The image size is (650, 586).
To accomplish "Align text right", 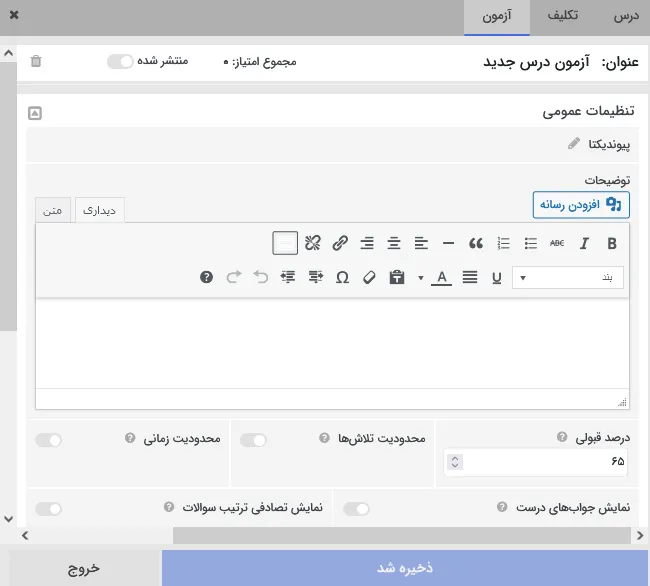I will (x=367, y=243).
